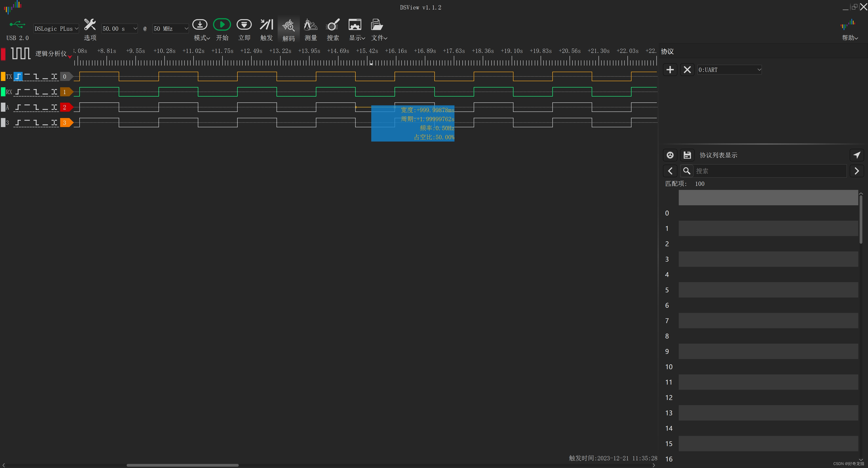Image resolution: width=868 pixels, height=468 pixels.
Task: Open the 触发 trigger panel
Action: pyautogui.click(x=267, y=30)
